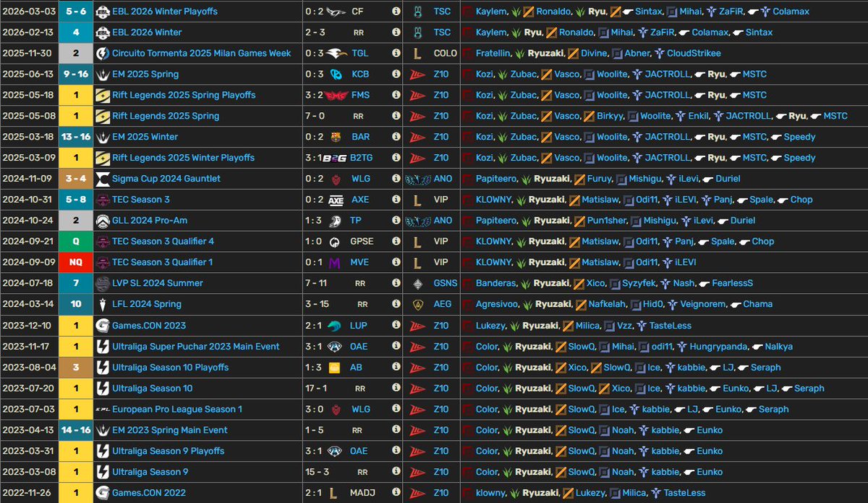Click ANO team logo in GLL 2024 Pro-Am row
Screen dimensions: 868x503
[x=417, y=221]
